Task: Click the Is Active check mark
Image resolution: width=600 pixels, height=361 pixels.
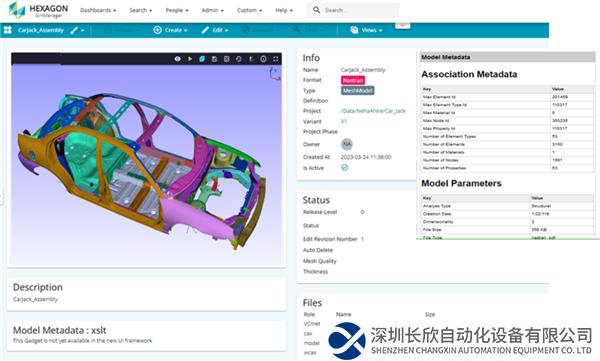Action: 344,168
